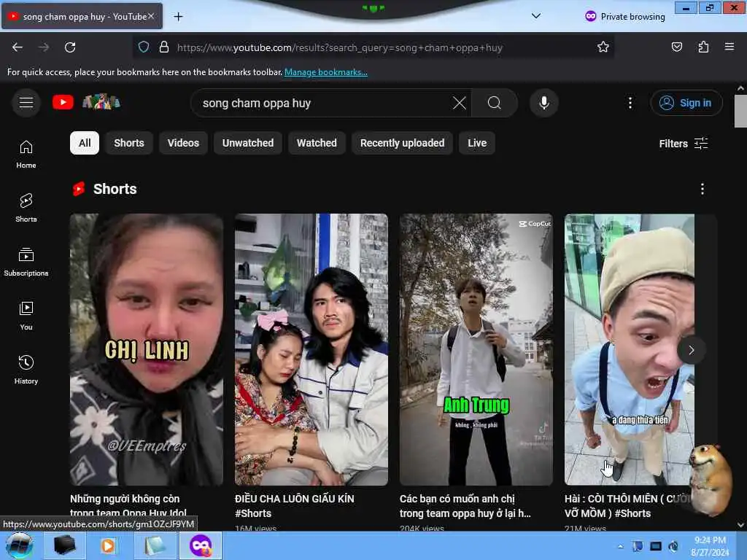Select the Live filter chip

coord(477,143)
